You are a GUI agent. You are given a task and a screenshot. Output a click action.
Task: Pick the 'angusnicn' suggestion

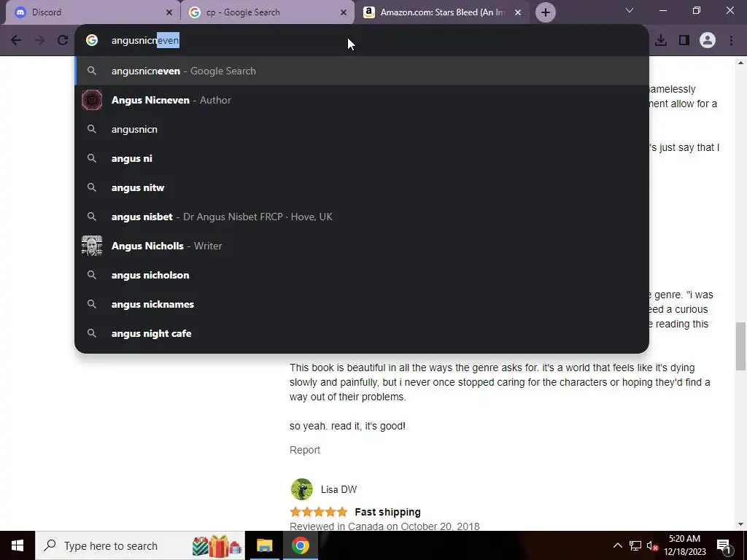pos(362,129)
